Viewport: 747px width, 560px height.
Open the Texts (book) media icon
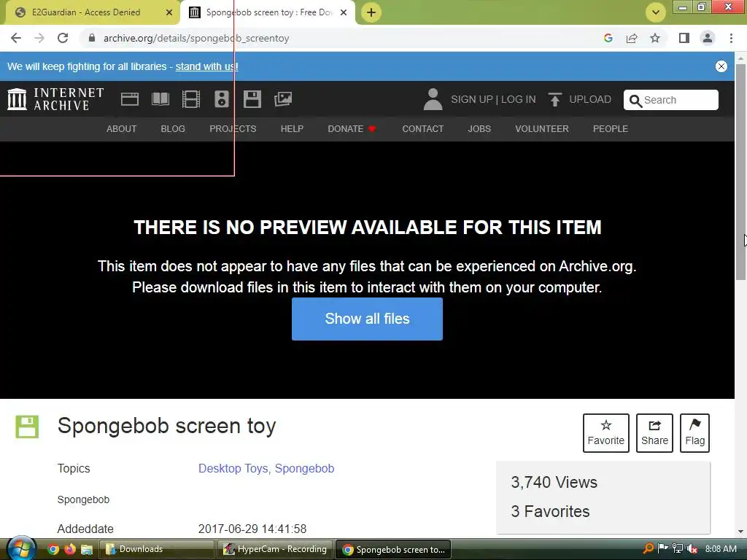(160, 99)
